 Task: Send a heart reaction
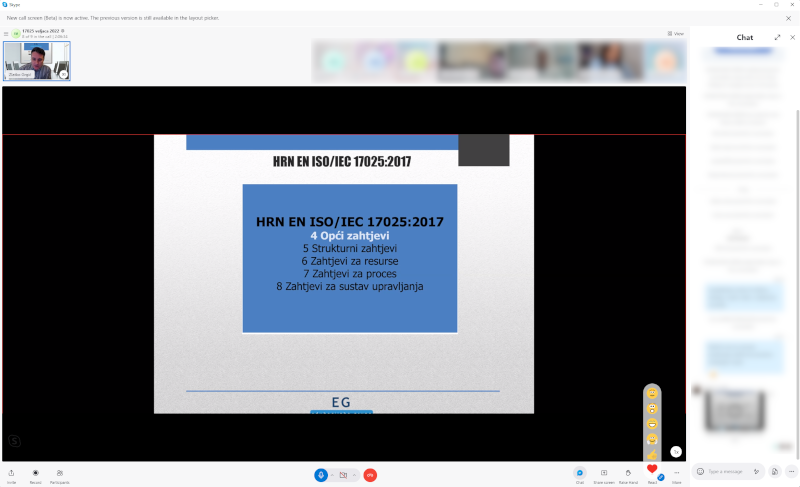[652, 470]
